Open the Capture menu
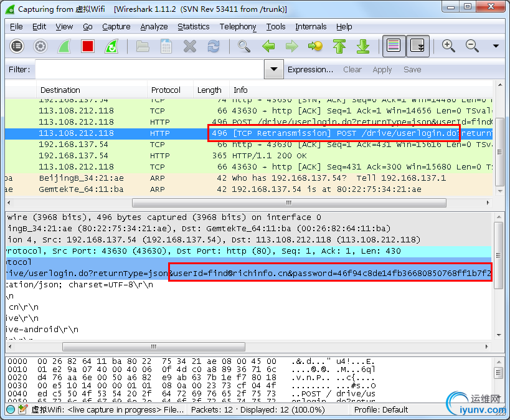510x420 pixels. 116,27
